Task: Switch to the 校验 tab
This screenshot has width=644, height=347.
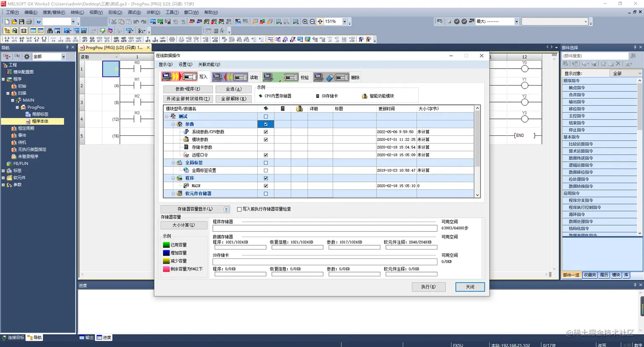Action: [286, 77]
